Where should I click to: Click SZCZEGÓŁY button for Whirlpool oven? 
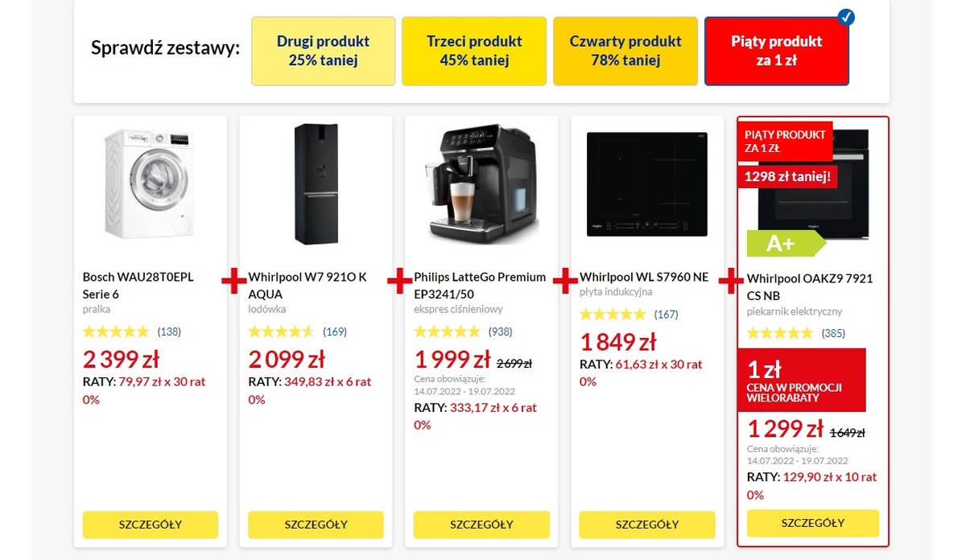pos(812,523)
